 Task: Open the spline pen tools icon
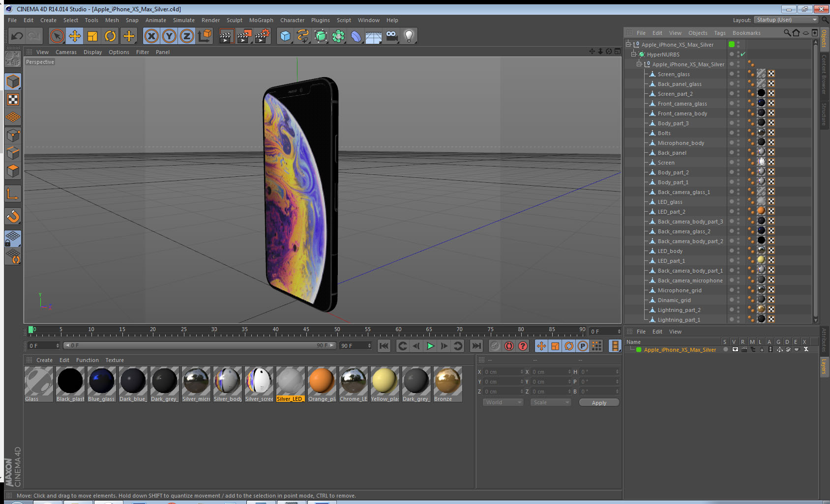click(x=303, y=36)
